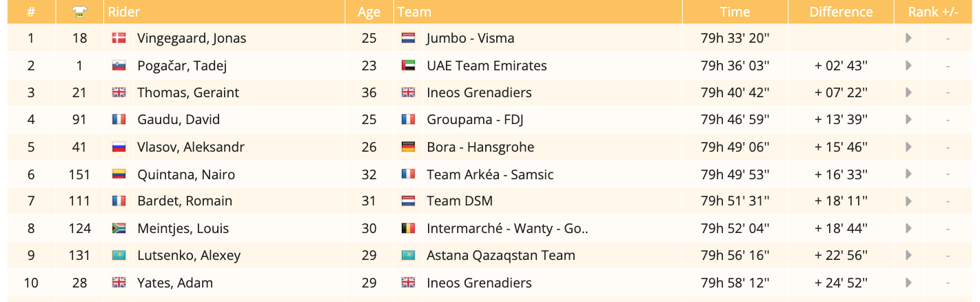
Task: Open Lutsenko, Alexey rider page
Action: tap(189, 255)
